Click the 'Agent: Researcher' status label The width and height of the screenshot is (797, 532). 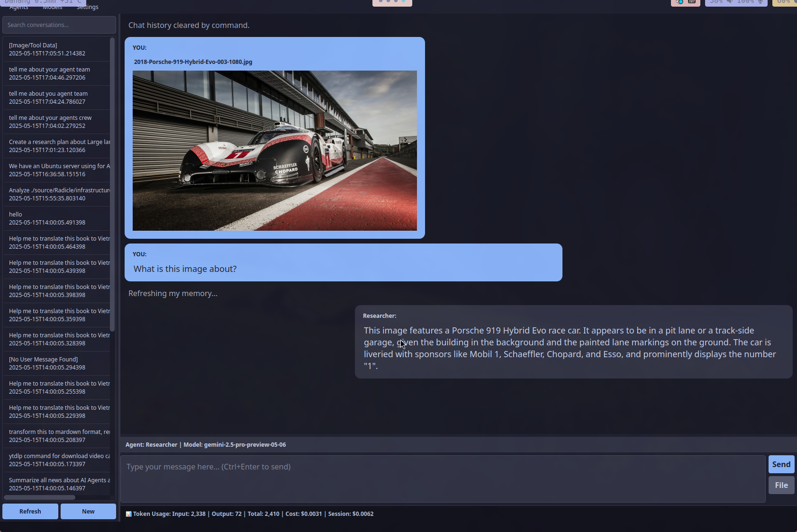[151, 445]
